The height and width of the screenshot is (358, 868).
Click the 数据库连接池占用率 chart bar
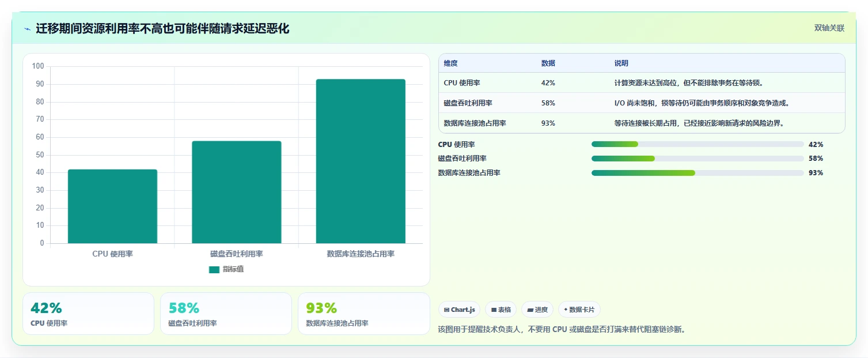(x=361, y=161)
